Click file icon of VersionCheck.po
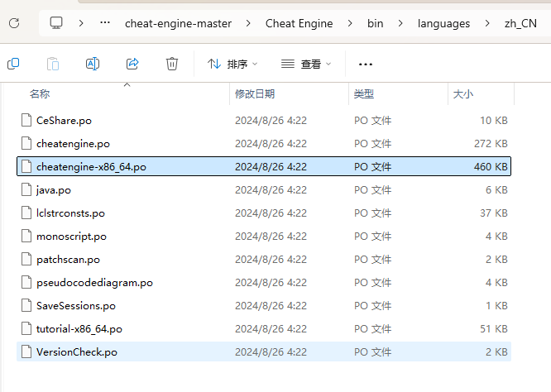This screenshot has height=392, width=551. click(26, 352)
